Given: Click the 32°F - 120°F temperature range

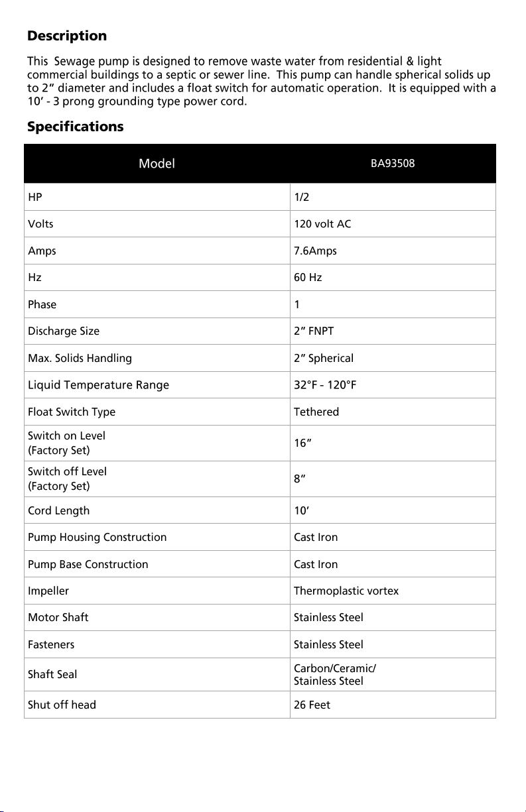Looking at the screenshot, I should pyautogui.click(x=326, y=385).
